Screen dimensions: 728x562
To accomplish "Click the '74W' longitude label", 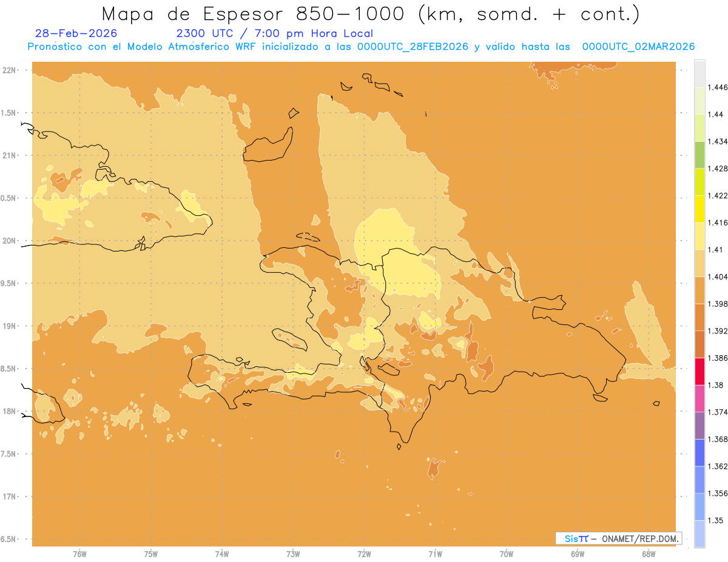I will click(222, 554).
